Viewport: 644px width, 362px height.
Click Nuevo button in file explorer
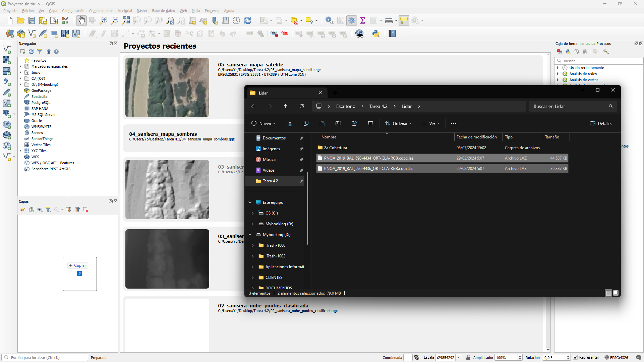coord(263,124)
